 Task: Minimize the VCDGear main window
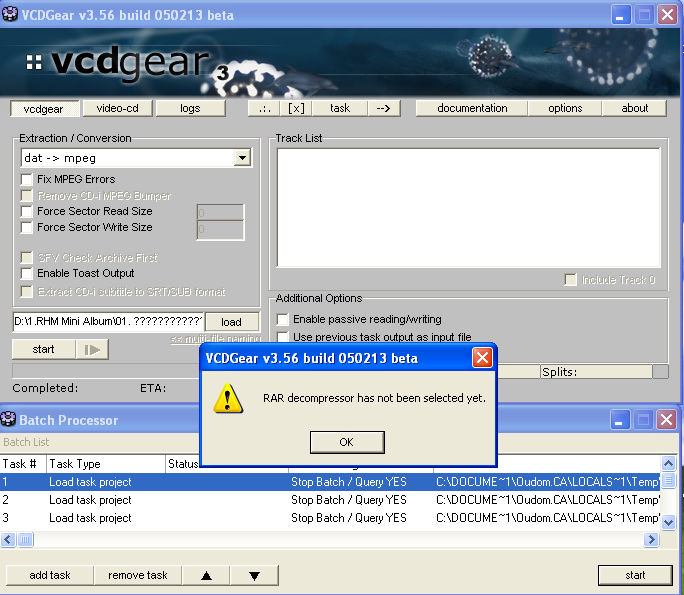click(x=620, y=15)
